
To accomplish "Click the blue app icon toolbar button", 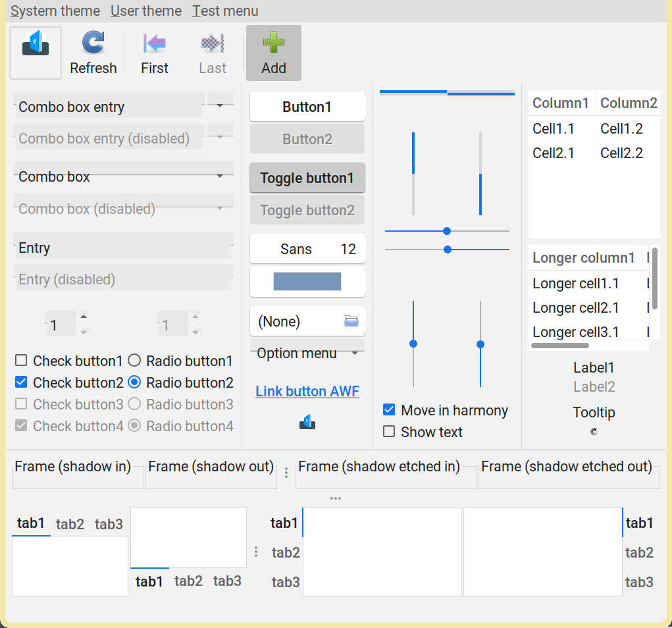I will 36,53.
